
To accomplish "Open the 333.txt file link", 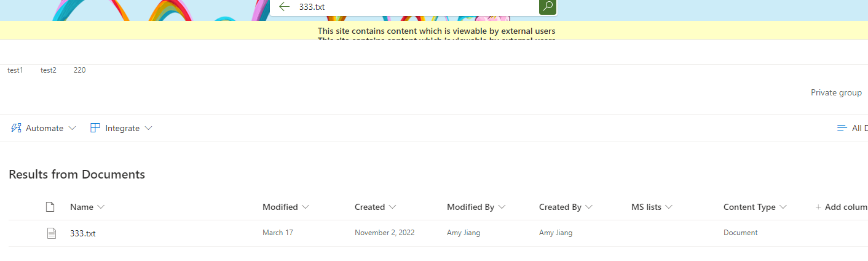I will [x=83, y=233].
